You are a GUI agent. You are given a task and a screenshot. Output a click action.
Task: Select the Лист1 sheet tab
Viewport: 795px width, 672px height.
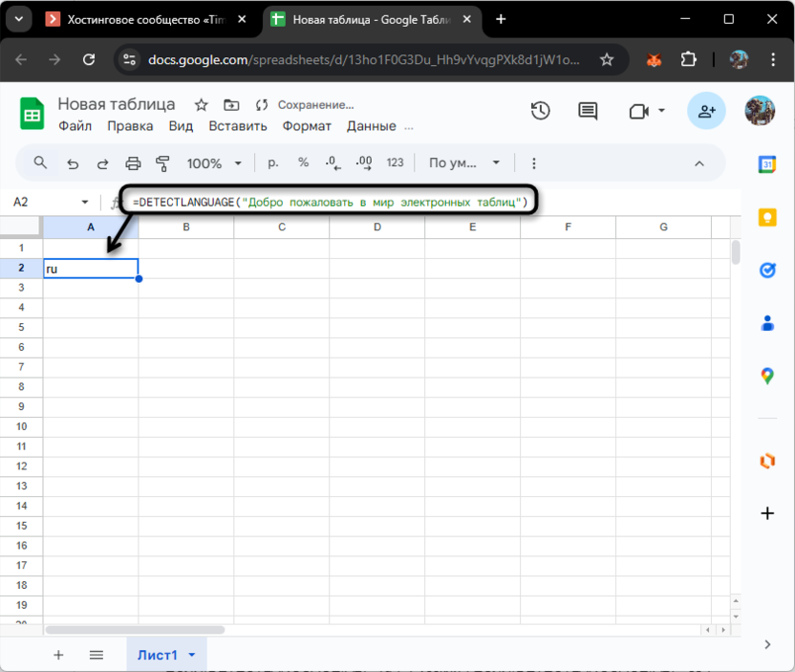click(157, 655)
